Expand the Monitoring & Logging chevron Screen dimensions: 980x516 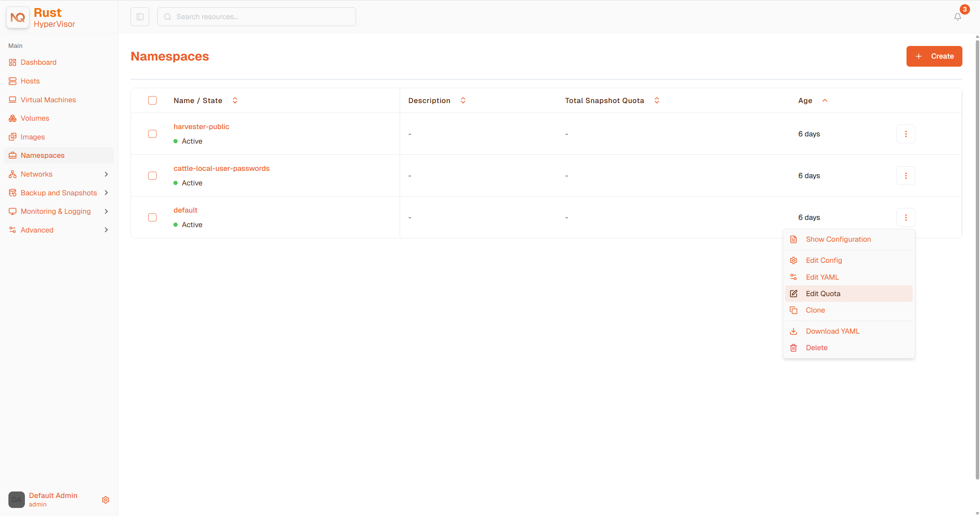[106, 211]
